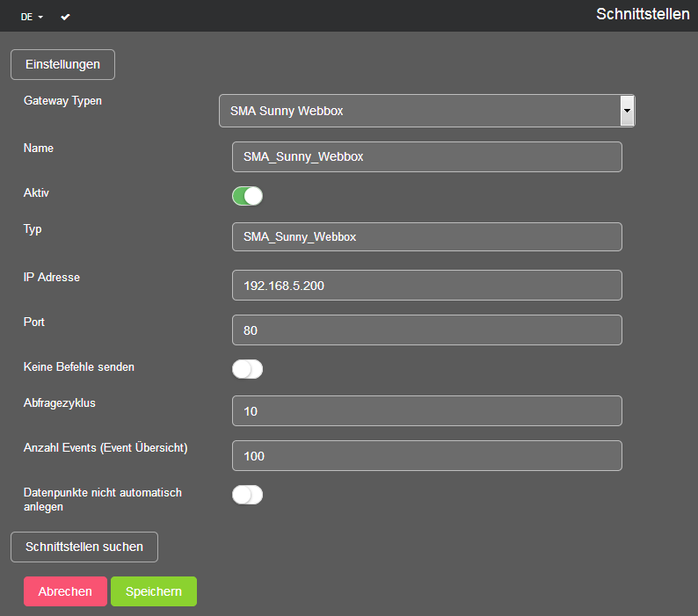The width and height of the screenshot is (698, 616).
Task: Click the Port label
Action: pyautogui.click(x=33, y=322)
